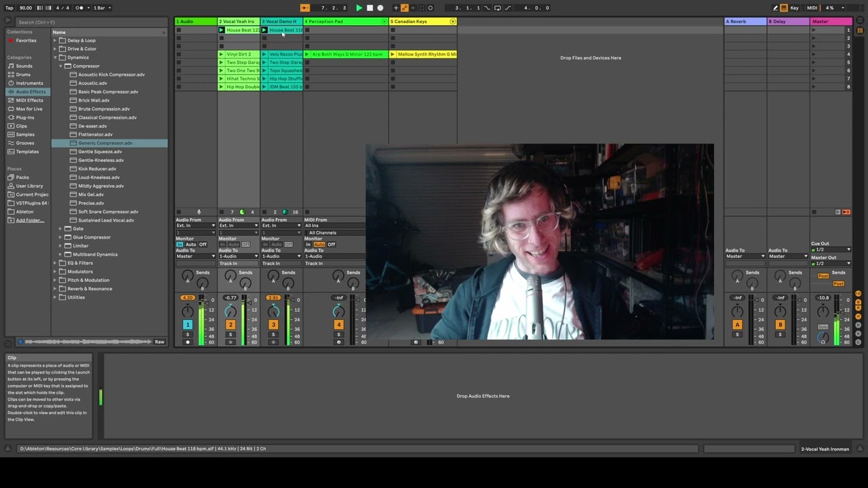Launch Master scene 5
Viewport: 868px width, 488px height.
click(x=813, y=62)
